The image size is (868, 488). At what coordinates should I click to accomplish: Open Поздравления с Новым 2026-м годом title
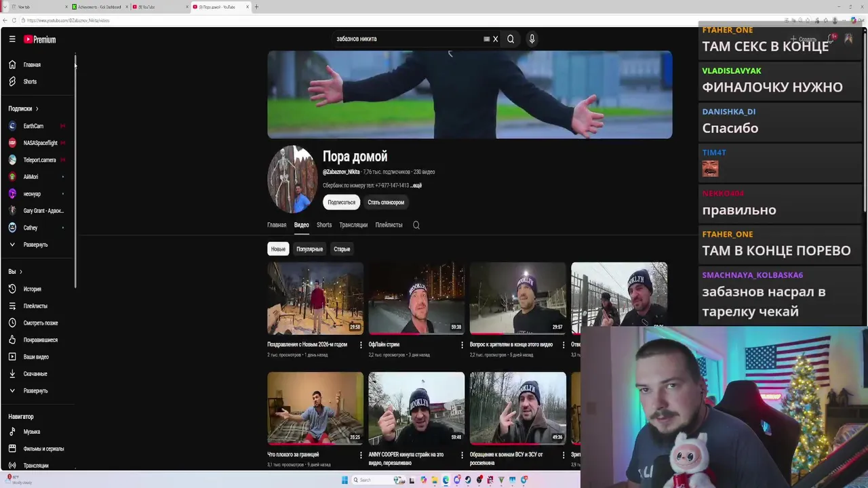[x=307, y=344]
